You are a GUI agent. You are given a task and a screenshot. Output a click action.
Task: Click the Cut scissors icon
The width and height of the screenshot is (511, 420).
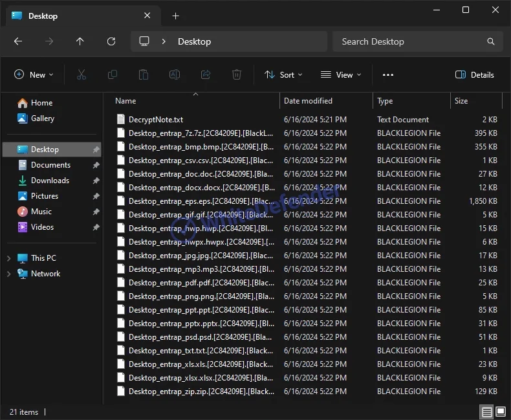click(82, 75)
